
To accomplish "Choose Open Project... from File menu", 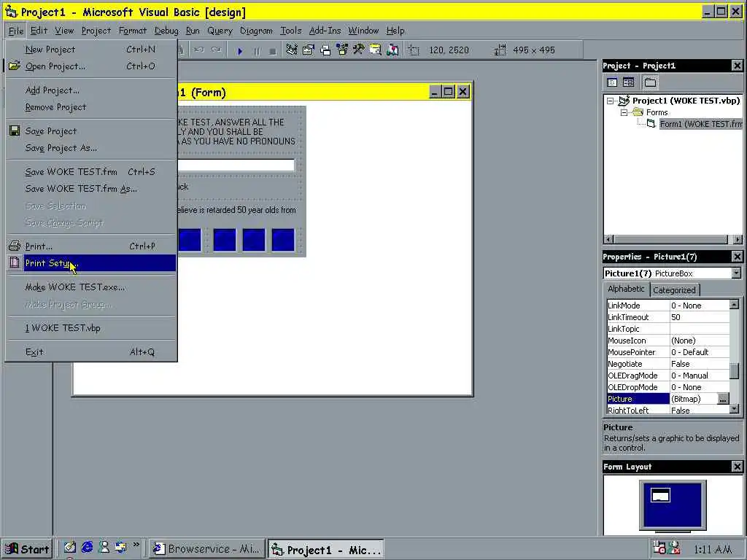I will pyautogui.click(x=90, y=66).
